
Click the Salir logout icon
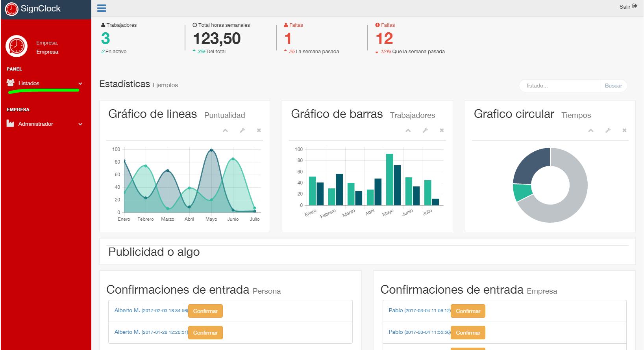635,6
